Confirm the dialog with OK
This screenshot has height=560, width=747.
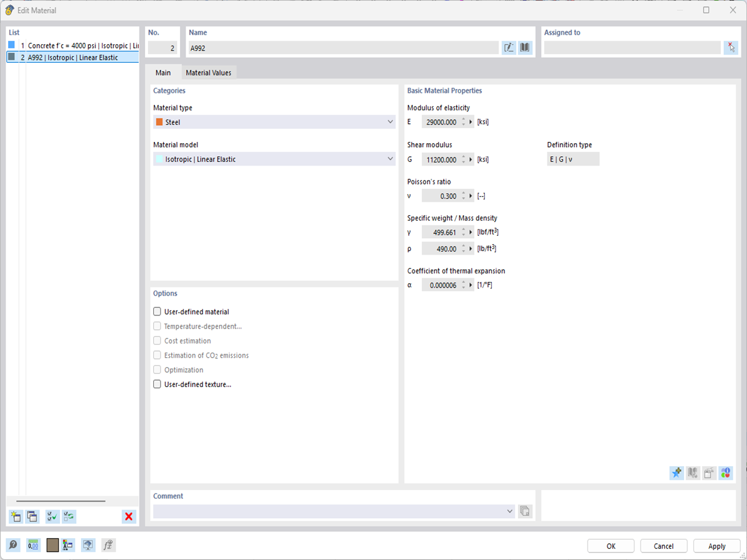click(611, 546)
